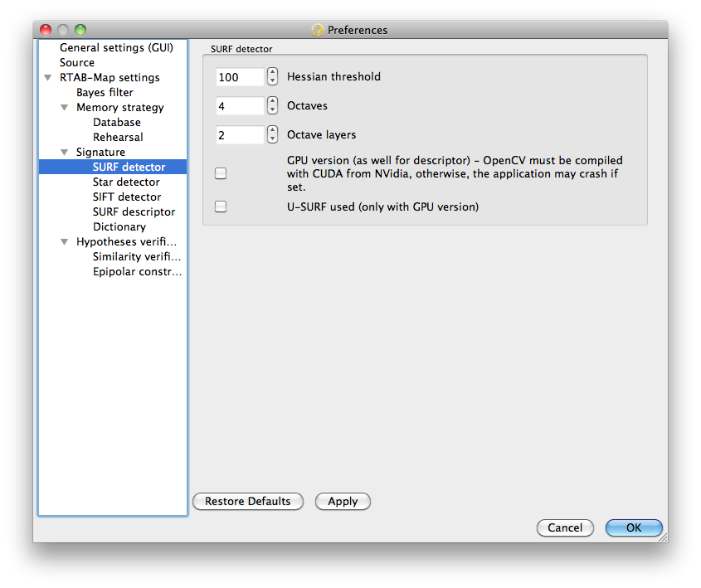The width and height of the screenshot is (701, 588).
Task: Increase the Hessian threshold stepper
Action: [x=272, y=72]
